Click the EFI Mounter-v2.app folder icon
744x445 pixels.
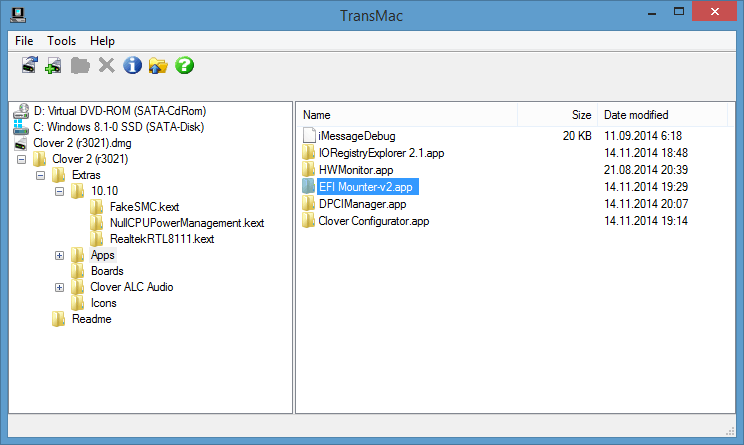point(308,186)
